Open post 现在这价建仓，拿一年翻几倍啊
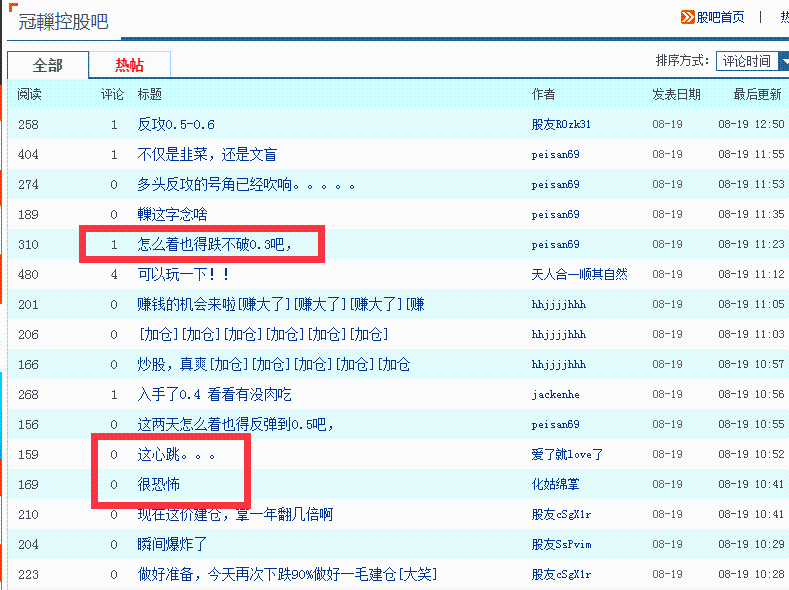This screenshot has height=590, width=789. 235,515
